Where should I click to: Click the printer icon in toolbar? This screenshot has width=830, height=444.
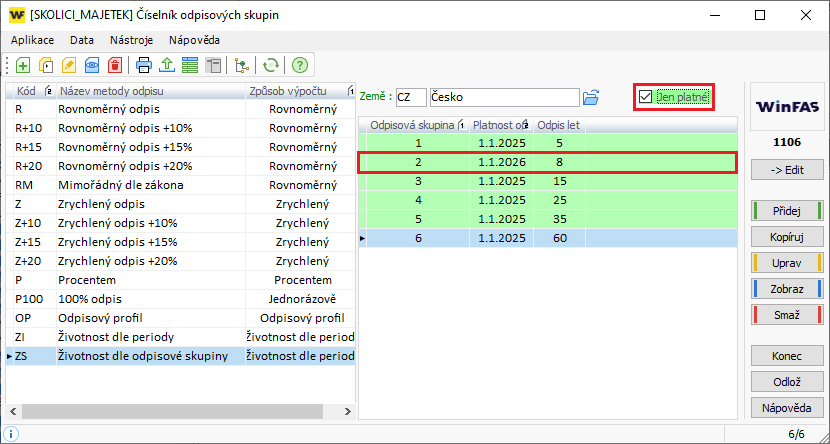[144, 65]
